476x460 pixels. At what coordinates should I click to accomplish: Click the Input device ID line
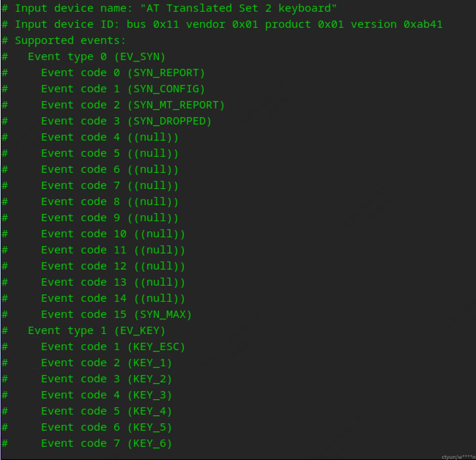(222, 24)
